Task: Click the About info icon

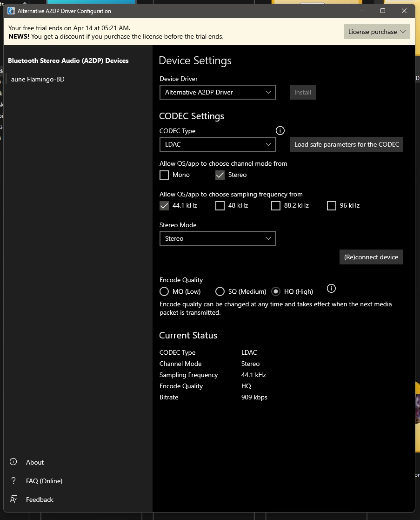Action: click(13, 462)
